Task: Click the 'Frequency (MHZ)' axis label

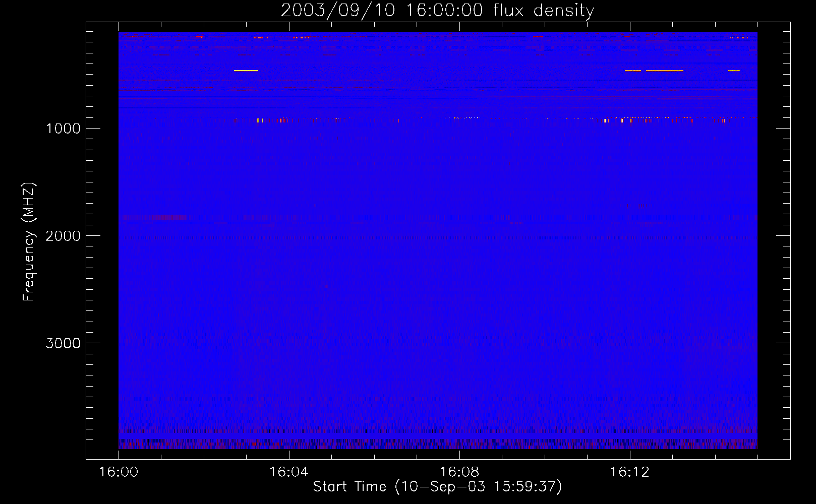Action: 29,242
